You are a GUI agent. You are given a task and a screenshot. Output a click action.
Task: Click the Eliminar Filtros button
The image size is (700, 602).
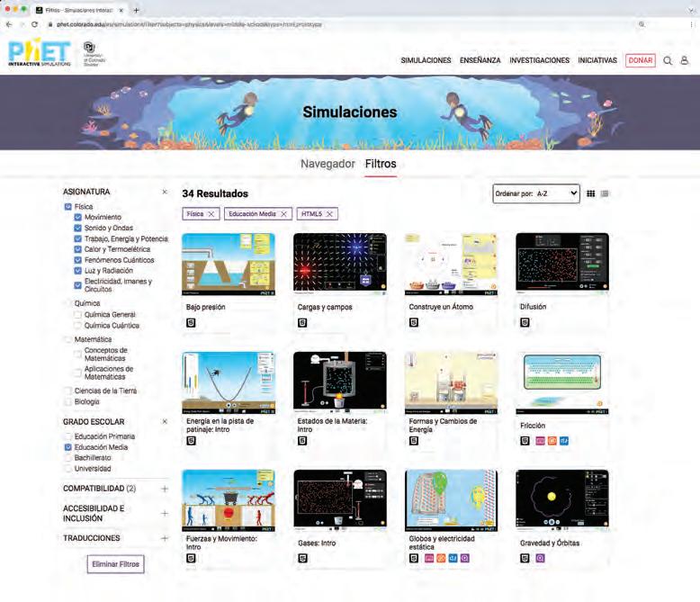(116, 564)
